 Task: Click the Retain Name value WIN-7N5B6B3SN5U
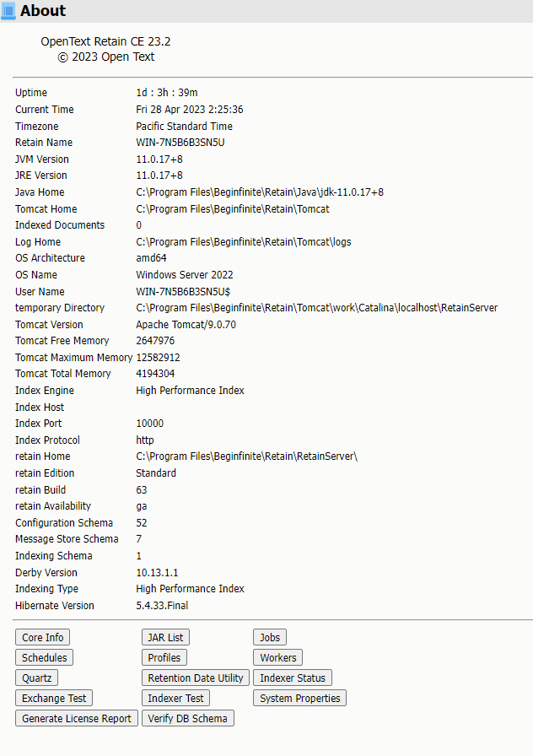[x=180, y=143]
